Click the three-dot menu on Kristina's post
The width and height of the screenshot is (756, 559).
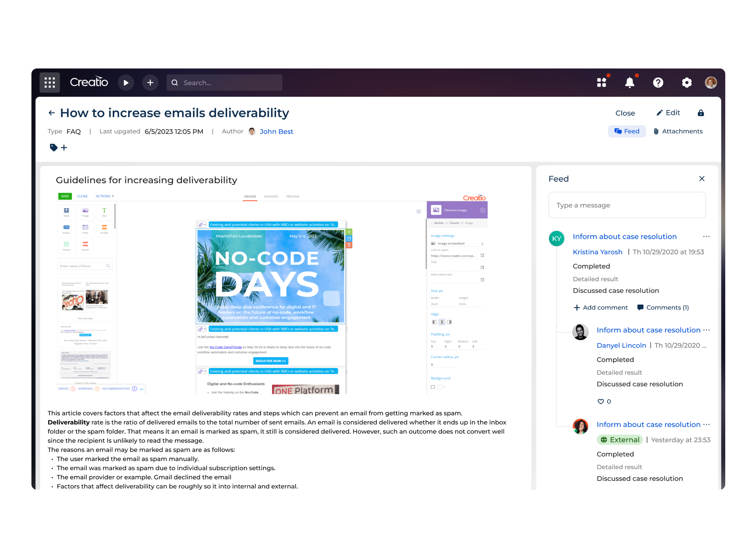coord(707,236)
